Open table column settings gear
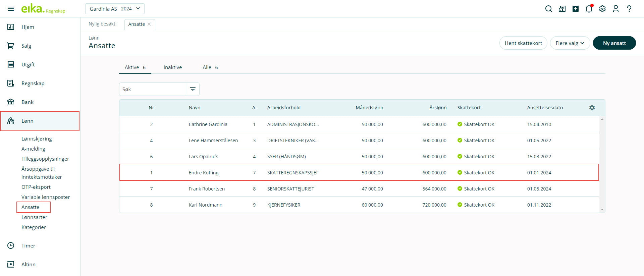Screen dimensions: 644x276 (592, 108)
